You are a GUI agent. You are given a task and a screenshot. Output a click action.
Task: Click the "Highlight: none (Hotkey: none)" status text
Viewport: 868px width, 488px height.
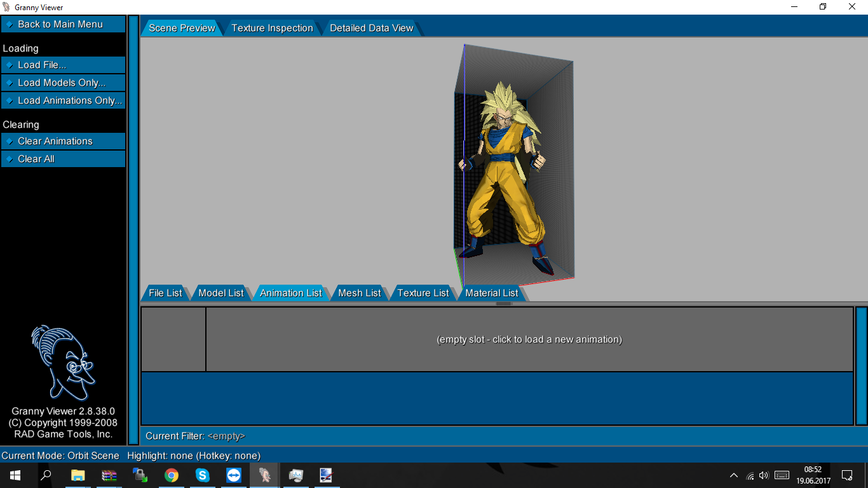(x=194, y=456)
